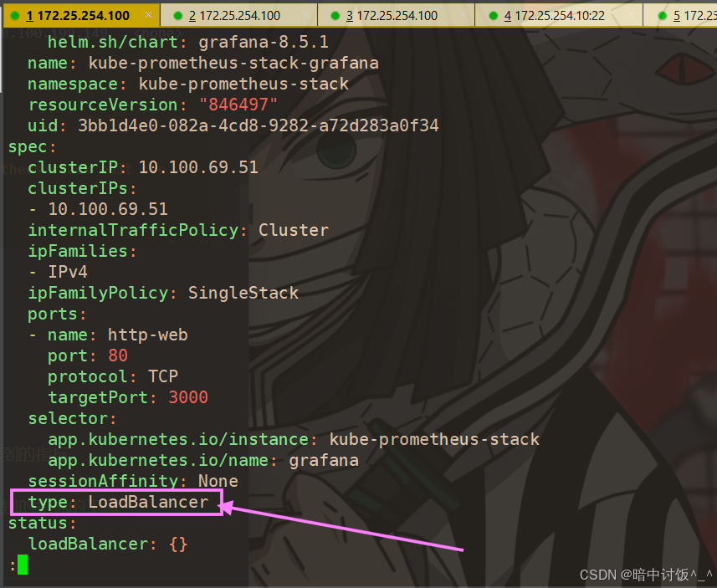Click green status dot on tab 5
Viewport: 717px width, 588px height.
tap(662, 16)
